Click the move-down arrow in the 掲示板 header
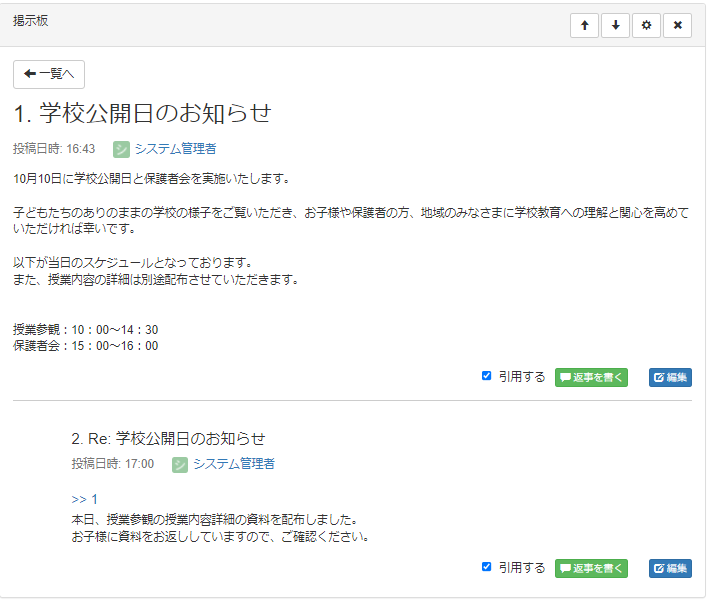This screenshot has width=712, height=601. (x=615, y=25)
